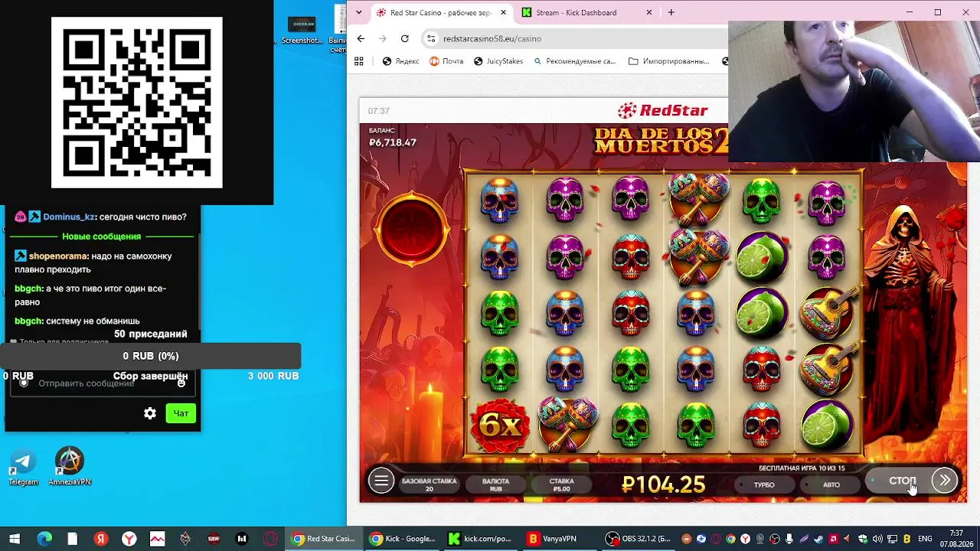Open the red Яндекс icon on taskbar
This screenshot has height=551, width=980.
point(101,539)
